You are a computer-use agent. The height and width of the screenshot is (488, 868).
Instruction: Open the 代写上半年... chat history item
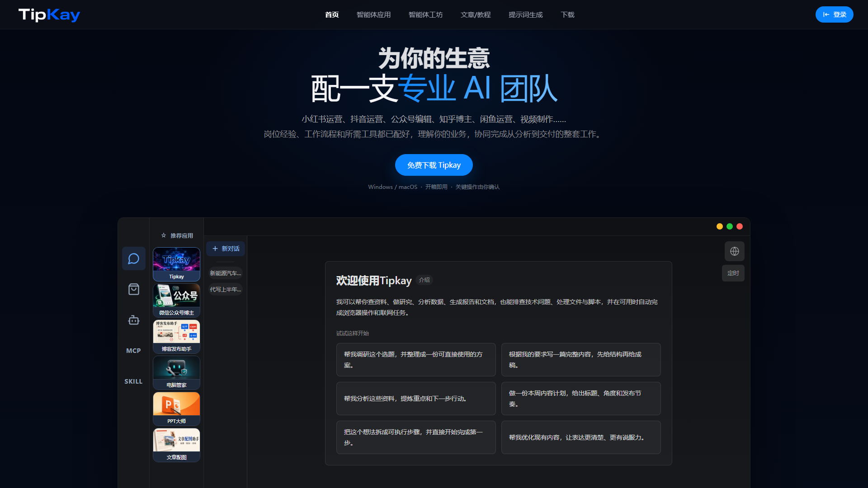coord(225,289)
